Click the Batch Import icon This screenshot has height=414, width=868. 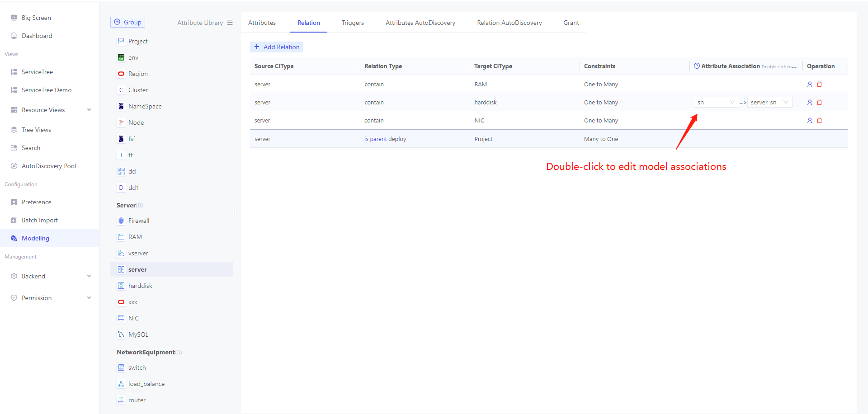[14, 220]
